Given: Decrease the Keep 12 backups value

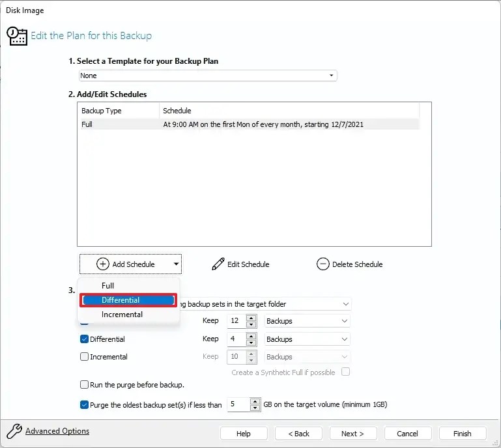Looking at the screenshot, I should pyautogui.click(x=251, y=324).
